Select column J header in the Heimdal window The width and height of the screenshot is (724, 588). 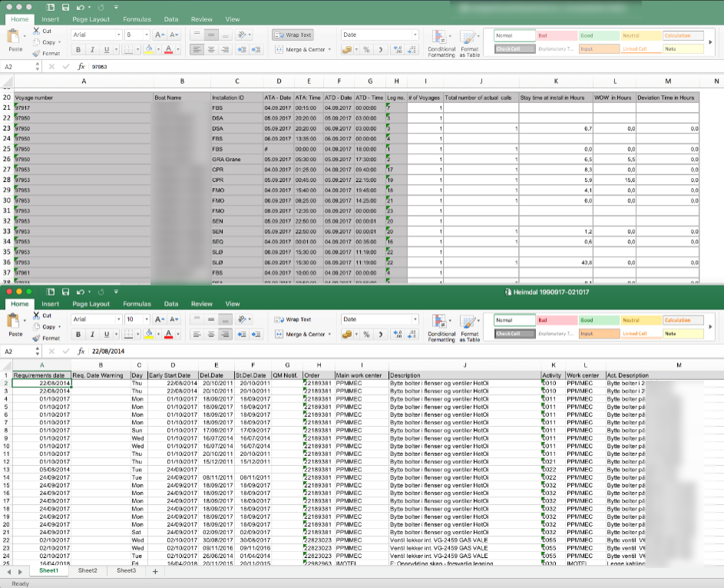click(x=465, y=365)
